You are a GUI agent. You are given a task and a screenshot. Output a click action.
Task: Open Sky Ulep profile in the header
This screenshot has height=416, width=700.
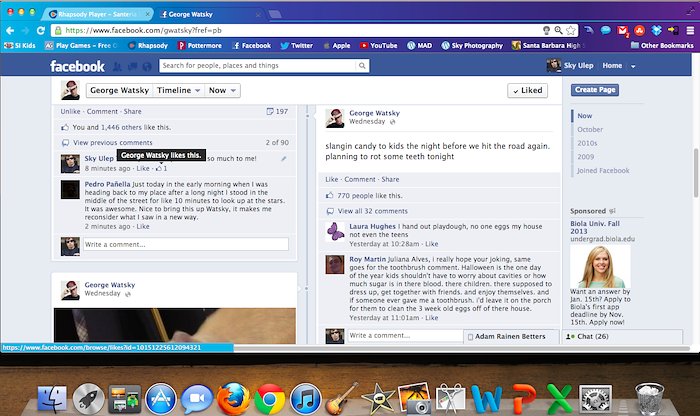[570, 66]
